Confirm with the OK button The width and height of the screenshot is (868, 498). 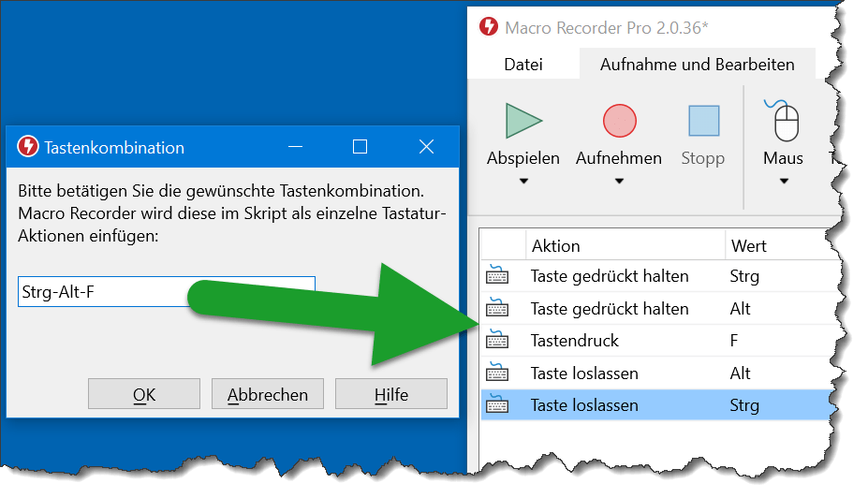pos(144,394)
